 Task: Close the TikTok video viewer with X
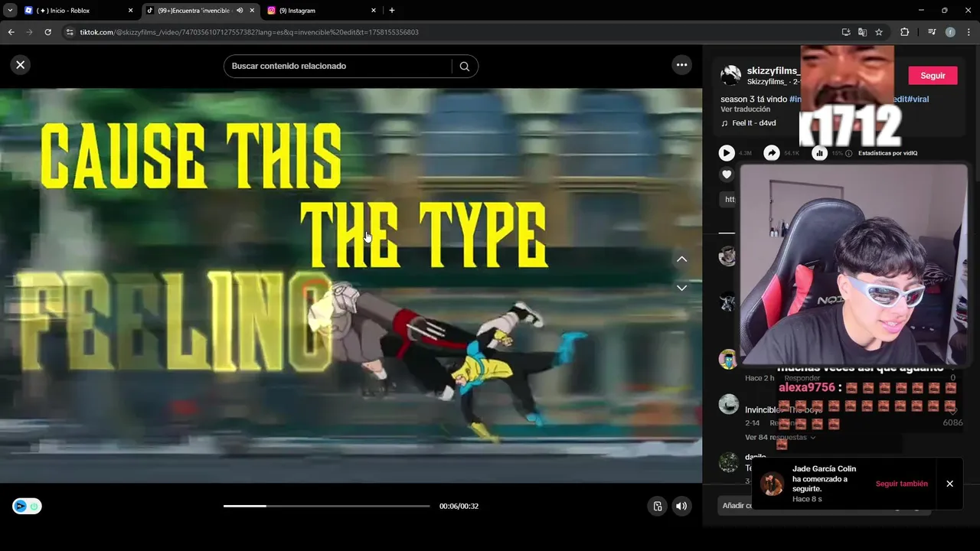tap(21, 65)
